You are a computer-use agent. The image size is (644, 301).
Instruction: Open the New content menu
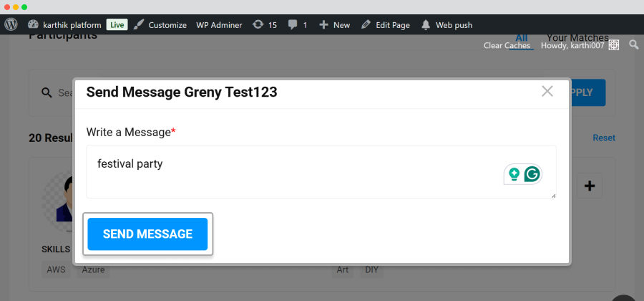335,25
